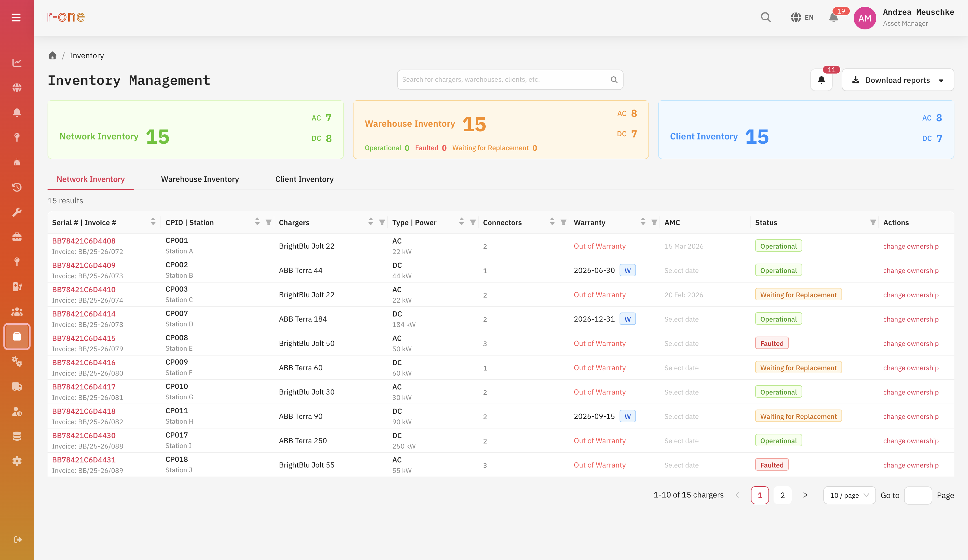Open the sidebar bell notifications icon

[x=17, y=113]
